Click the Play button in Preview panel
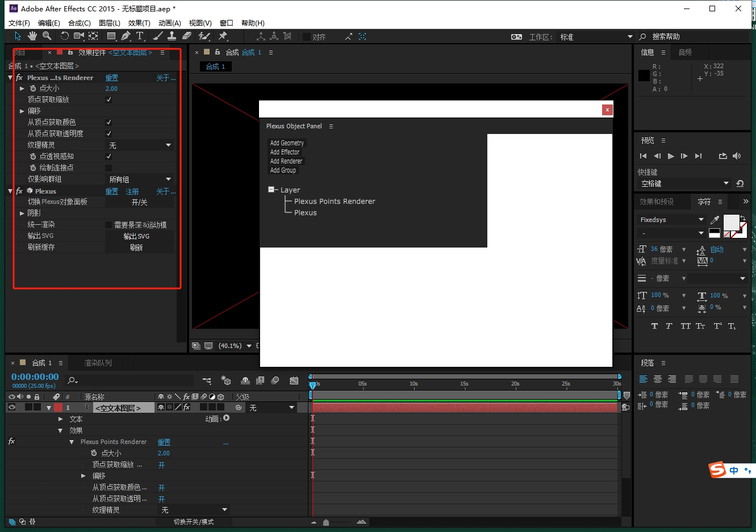The height and width of the screenshot is (532, 756). [671, 156]
